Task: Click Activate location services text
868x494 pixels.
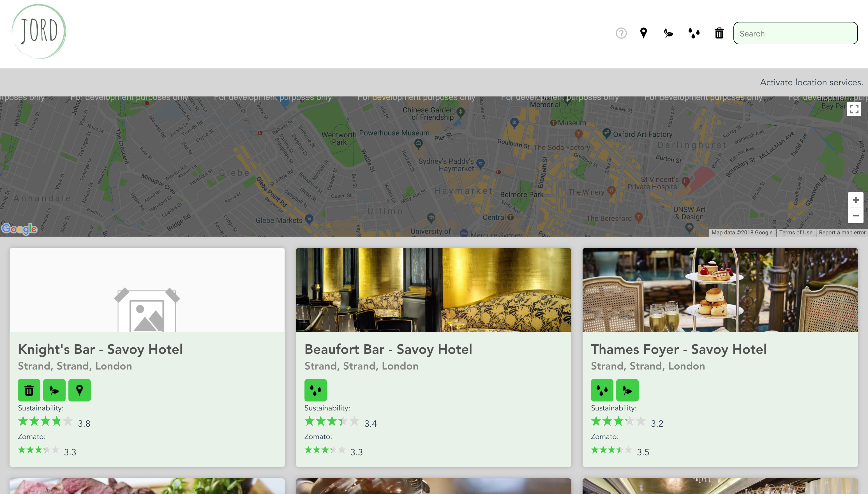Action: coord(811,82)
